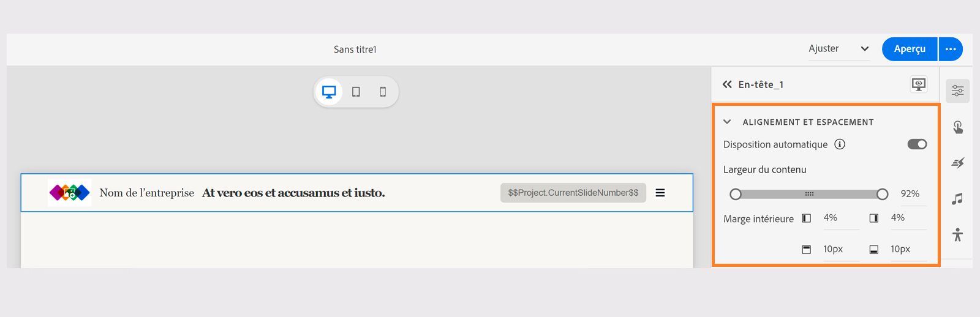
Task: Open more options next to Aperçu
Action: (x=951, y=49)
